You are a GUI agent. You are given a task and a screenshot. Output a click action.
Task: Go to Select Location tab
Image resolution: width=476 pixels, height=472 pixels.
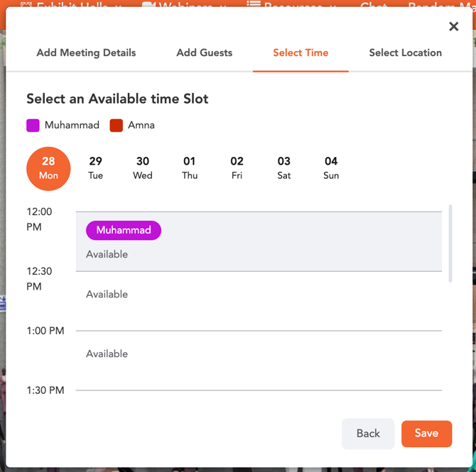pos(405,53)
